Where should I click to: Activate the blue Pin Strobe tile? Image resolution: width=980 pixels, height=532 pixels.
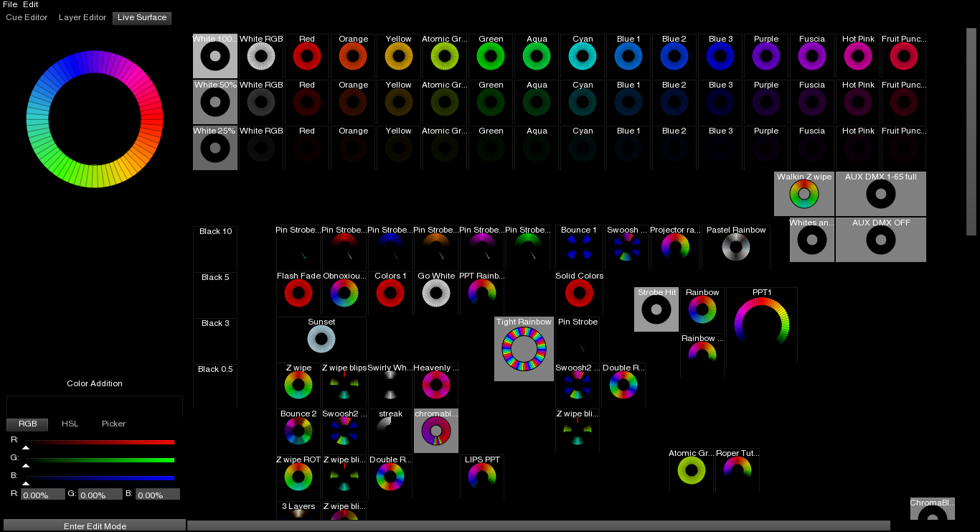coord(390,247)
